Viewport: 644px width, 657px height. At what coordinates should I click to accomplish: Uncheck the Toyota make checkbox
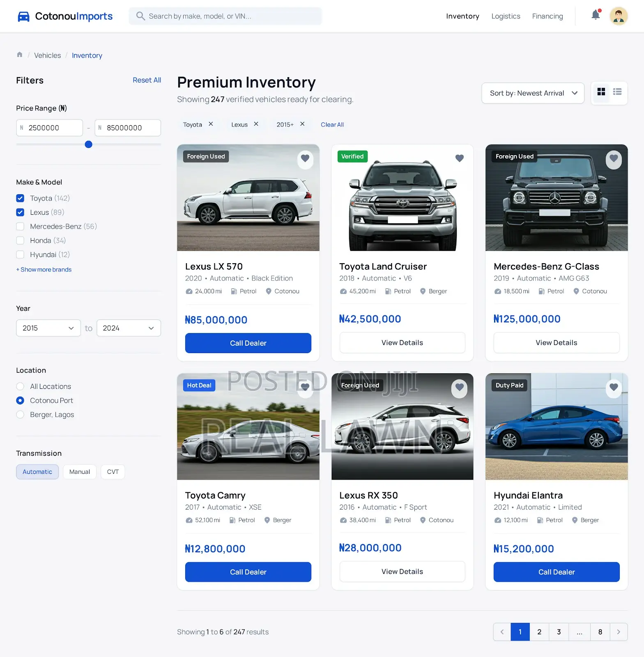coord(20,198)
